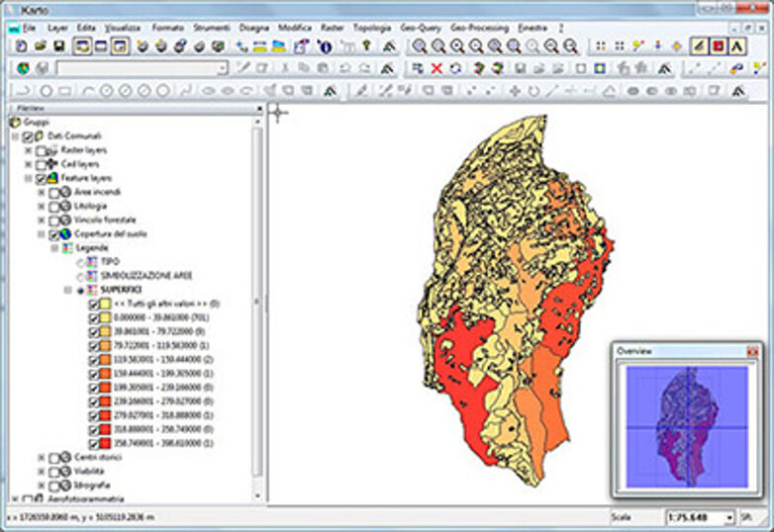Click the yellow swatch of first range class

(106, 319)
